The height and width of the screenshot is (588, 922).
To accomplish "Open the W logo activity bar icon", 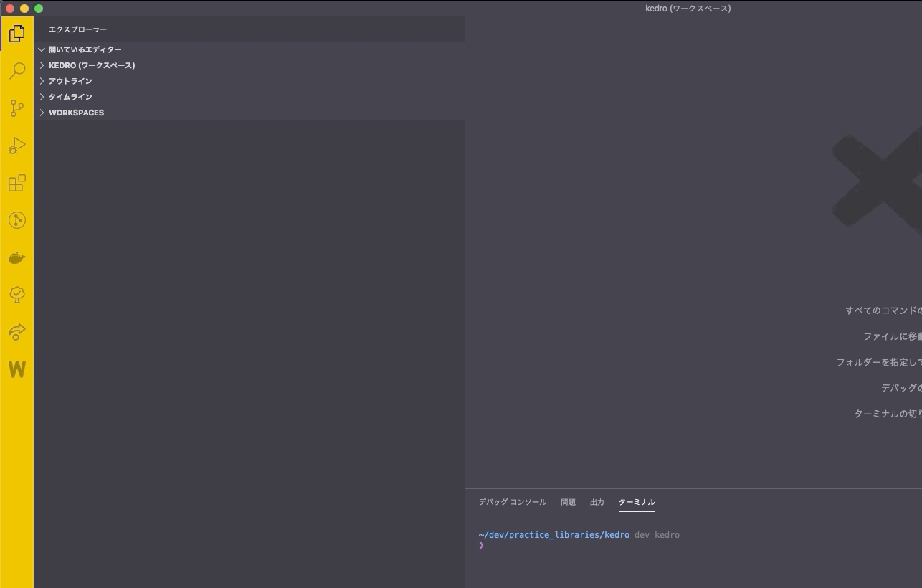I will click(17, 369).
